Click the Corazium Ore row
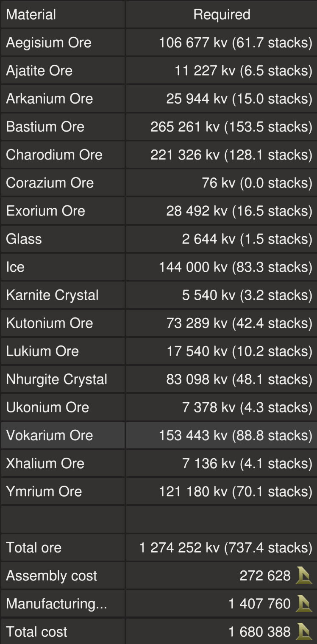317x644 pixels. [50, 183]
